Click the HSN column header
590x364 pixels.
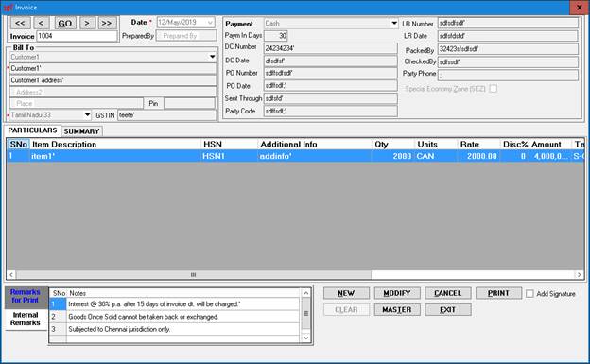point(229,144)
